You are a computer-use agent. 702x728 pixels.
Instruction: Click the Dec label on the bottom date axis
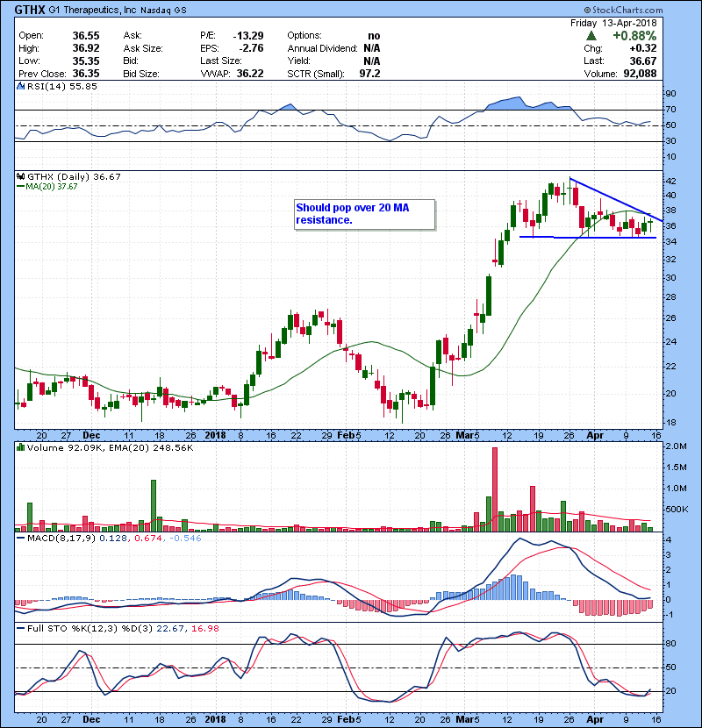pyautogui.click(x=91, y=719)
